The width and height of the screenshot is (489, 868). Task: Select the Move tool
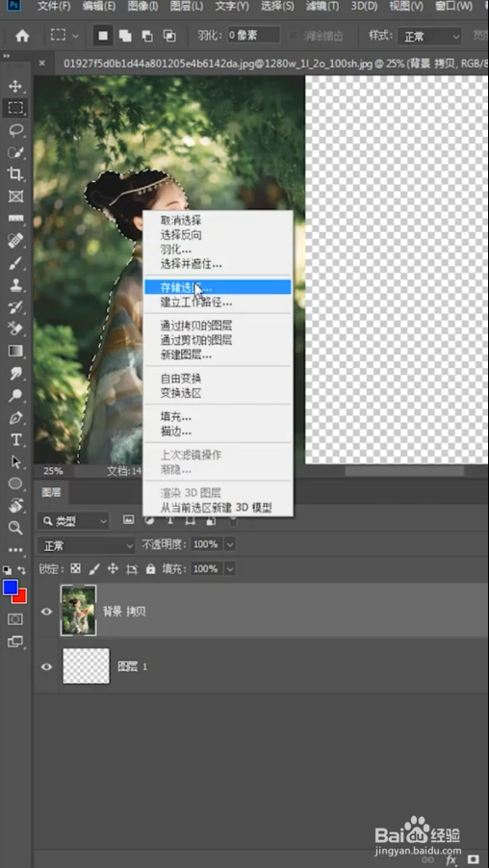pos(15,87)
